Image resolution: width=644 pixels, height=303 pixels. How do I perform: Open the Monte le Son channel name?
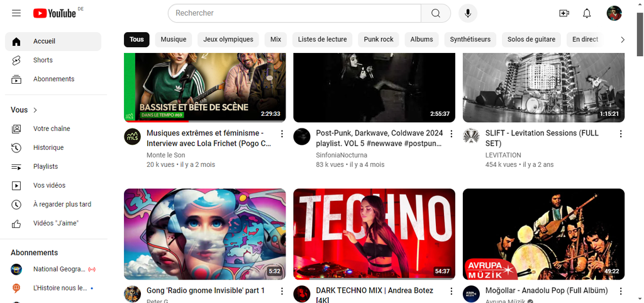(166, 156)
